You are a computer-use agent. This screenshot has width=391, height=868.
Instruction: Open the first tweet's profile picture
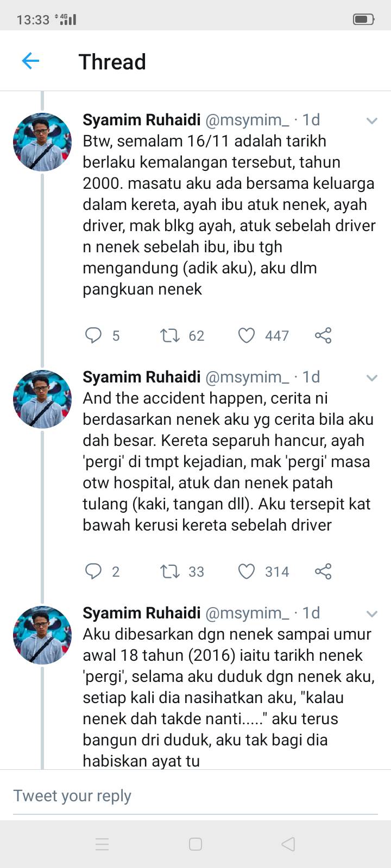click(42, 142)
